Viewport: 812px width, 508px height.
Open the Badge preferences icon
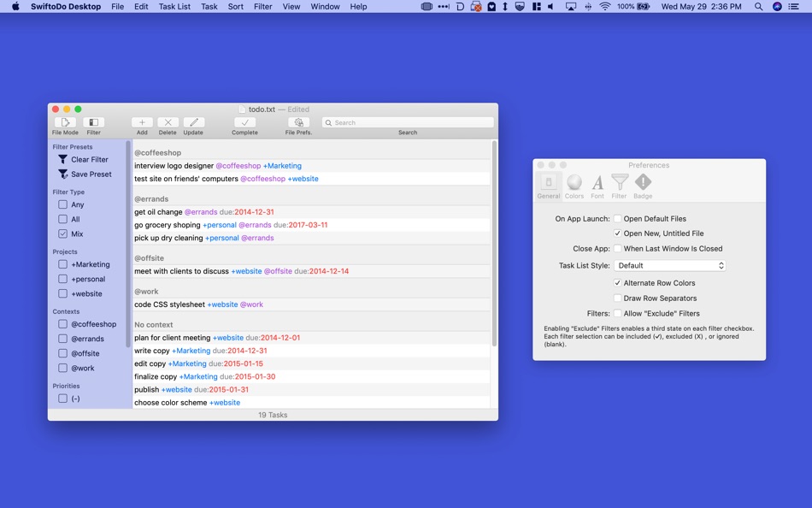643,183
